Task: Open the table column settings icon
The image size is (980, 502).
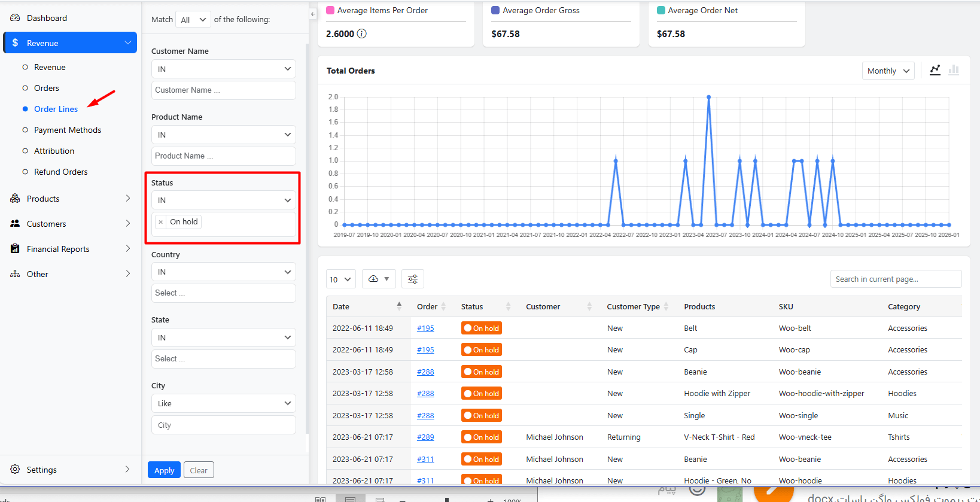Action: point(413,279)
